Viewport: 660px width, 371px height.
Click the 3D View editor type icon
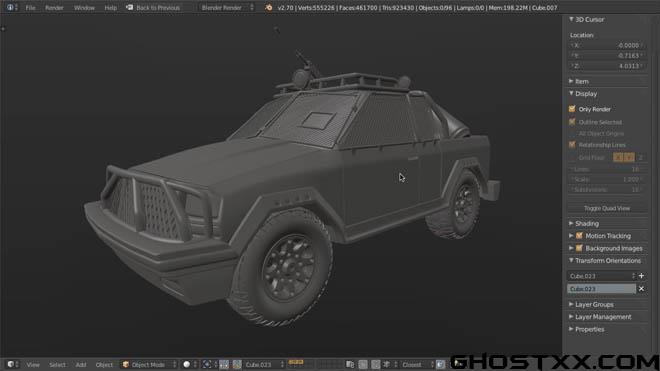click(12, 364)
